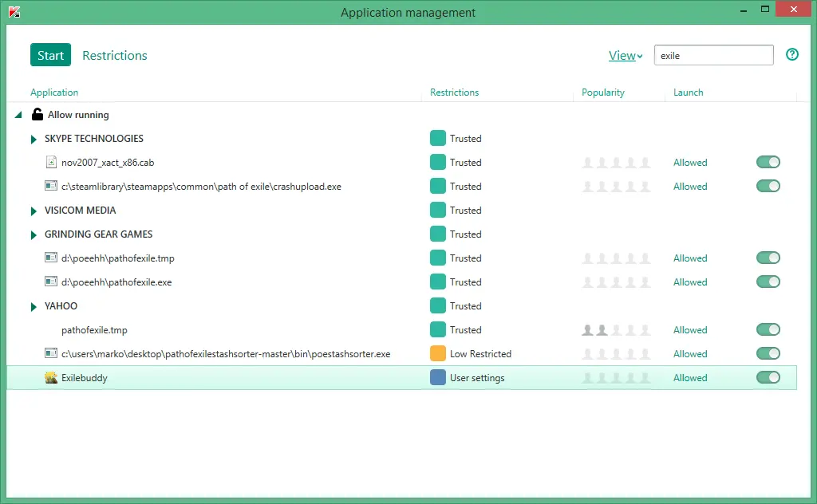This screenshot has height=504, width=817.
Task: Select the poestashsorter.exe path entry
Action: (x=226, y=354)
